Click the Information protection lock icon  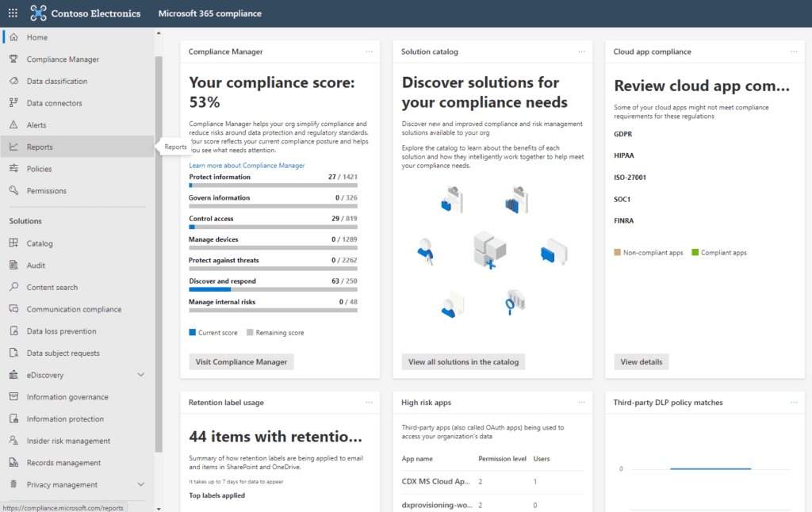coord(14,418)
